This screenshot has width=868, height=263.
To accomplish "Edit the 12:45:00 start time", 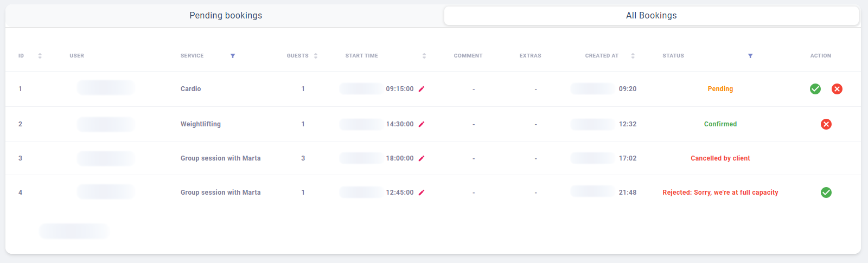I will point(422,193).
